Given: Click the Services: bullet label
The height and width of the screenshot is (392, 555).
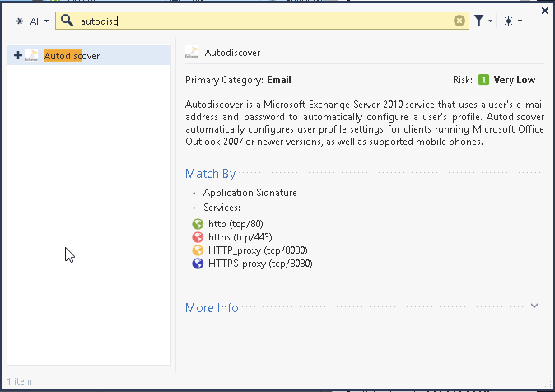Looking at the screenshot, I should pyautogui.click(x=222, y=208).
